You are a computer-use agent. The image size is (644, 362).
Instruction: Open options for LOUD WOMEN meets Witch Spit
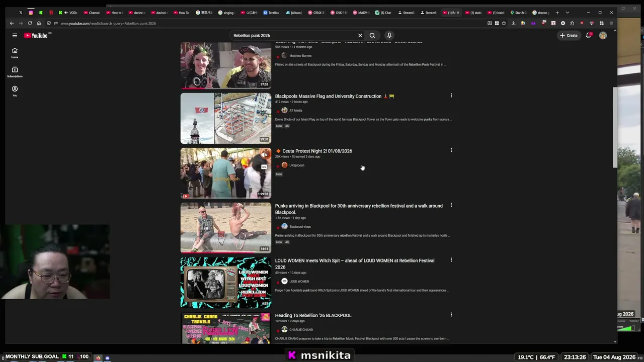[x=451, y=260]
